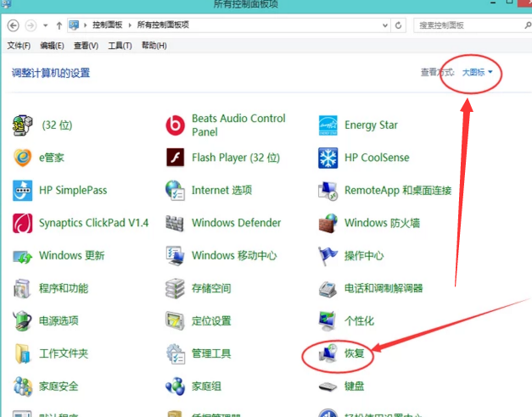Image resolution: width=532 pixels, height=417 pixels.
Task: Go back with the Back arrow button
Action: 14,25
